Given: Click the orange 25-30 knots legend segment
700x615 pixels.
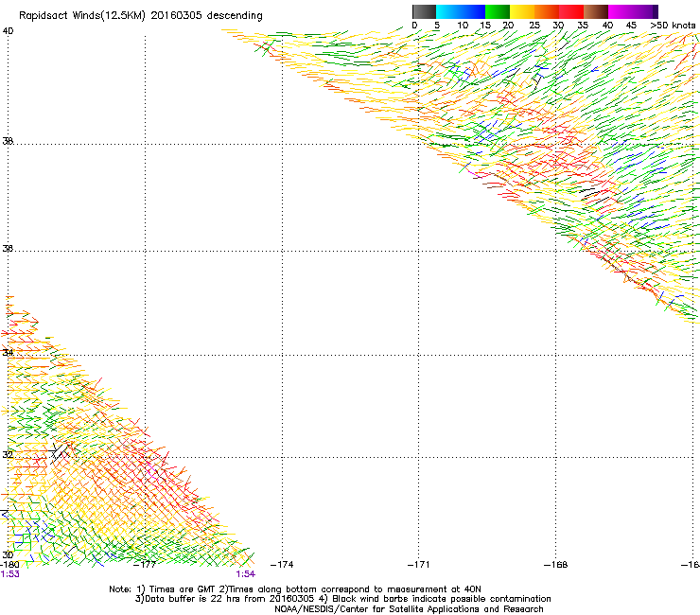Looking at the screenshot, I should tap(547, 11).
